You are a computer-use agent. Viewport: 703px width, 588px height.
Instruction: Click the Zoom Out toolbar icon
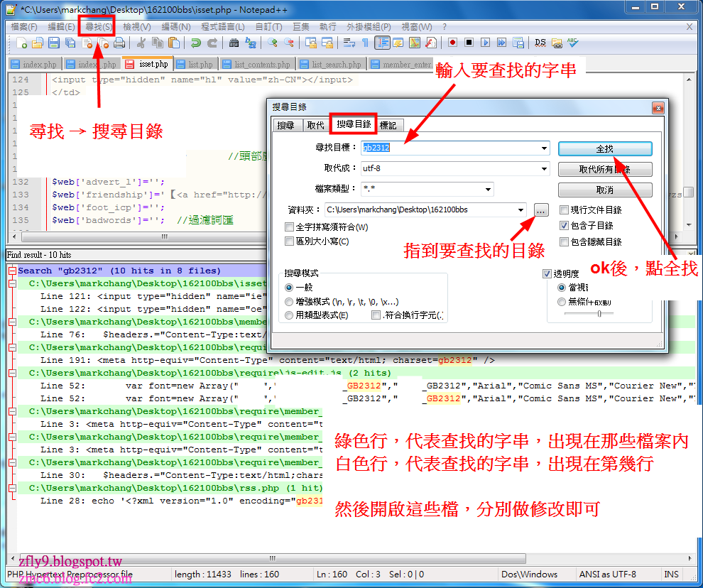coord(289,43)
